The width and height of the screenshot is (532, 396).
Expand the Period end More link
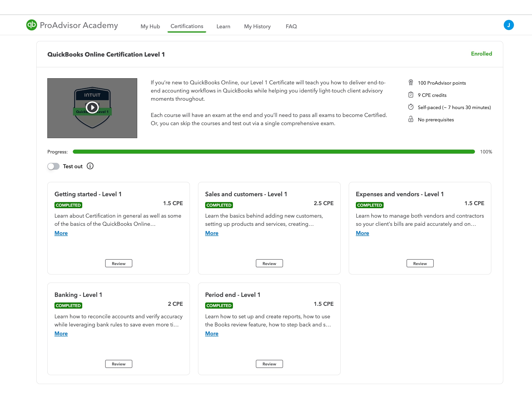[211, 333]
